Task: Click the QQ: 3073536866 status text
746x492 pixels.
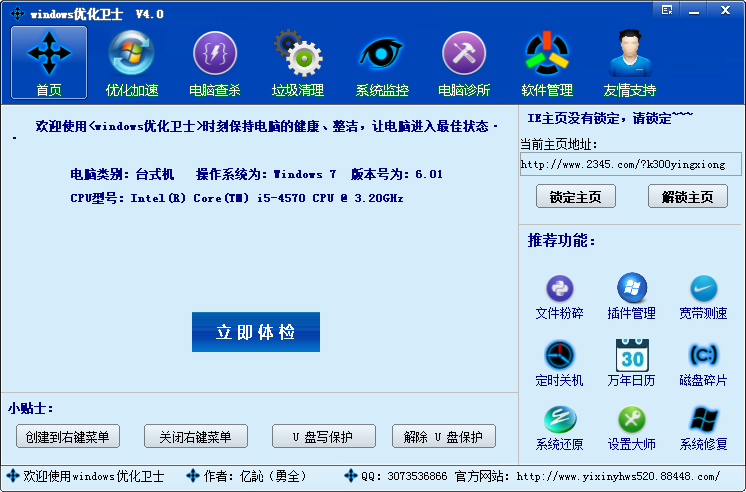Action: tap(404, 476)
